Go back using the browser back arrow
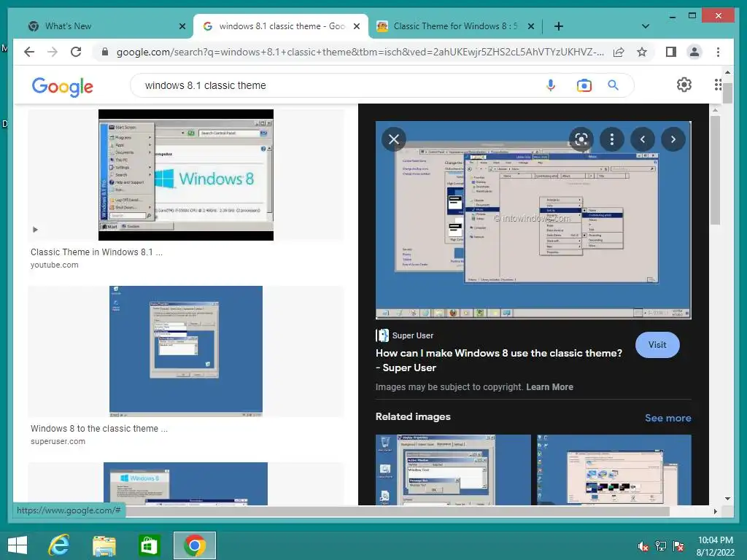 (29, 52)
